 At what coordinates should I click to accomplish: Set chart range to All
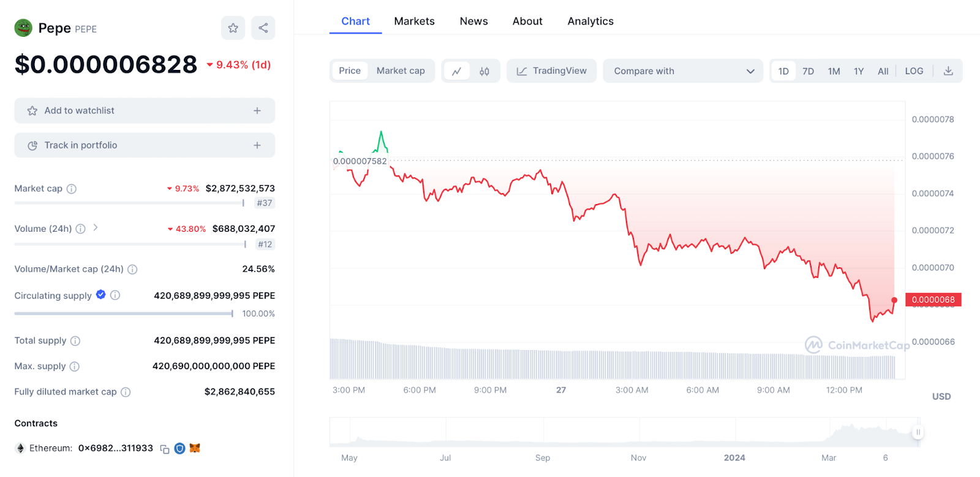coord(883,71)
